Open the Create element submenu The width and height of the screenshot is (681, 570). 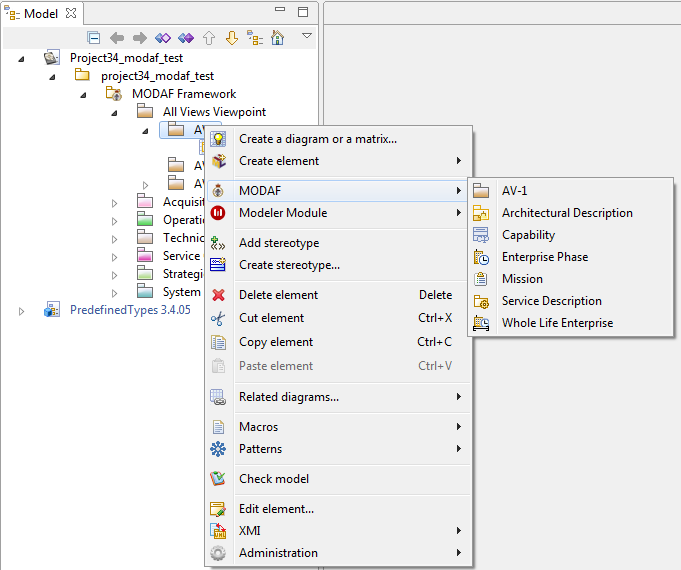coord(339,161)
